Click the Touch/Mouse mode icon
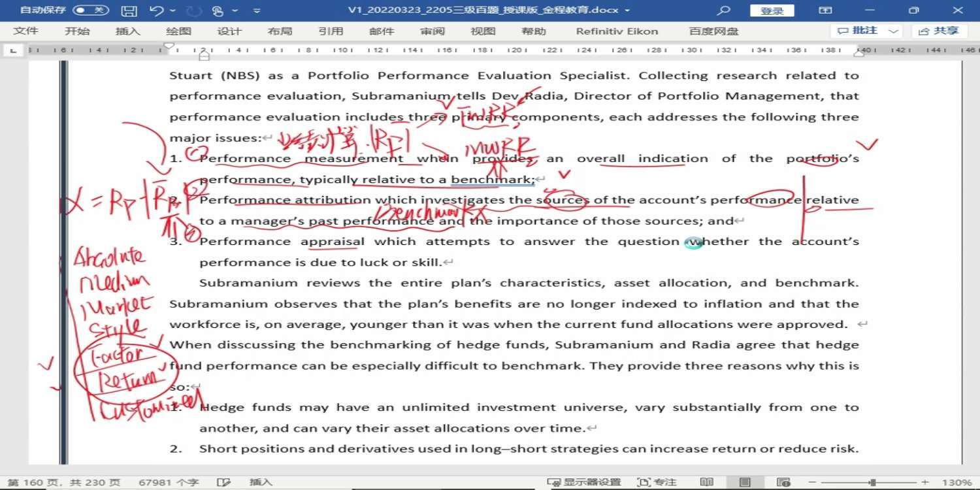The height and width of the screenshot is (490, 980). (x=218, y=10)
